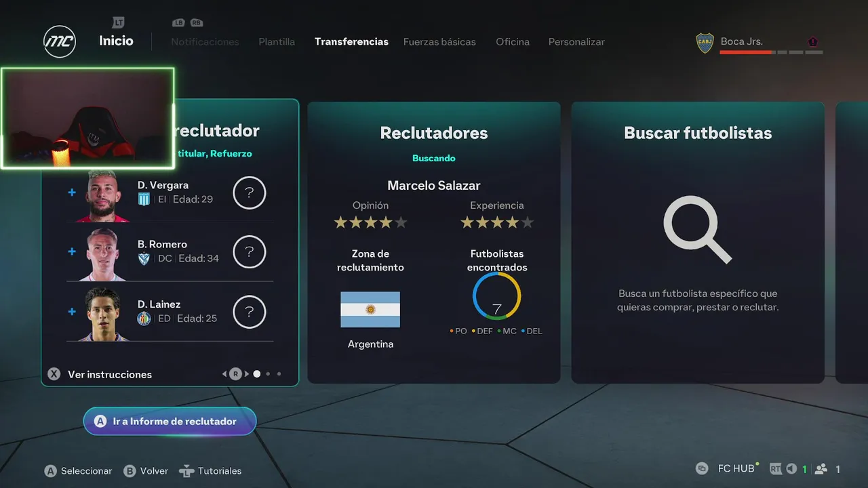The image size is (868, 488).
Task: Click the Racing club badge under D. Vergara
Action: point(144,199)
